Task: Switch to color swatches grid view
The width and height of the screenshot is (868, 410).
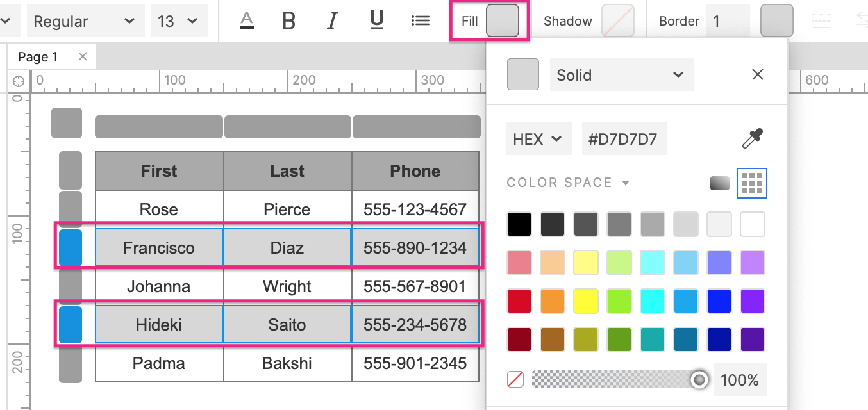Action: click(x=752, y=184)
